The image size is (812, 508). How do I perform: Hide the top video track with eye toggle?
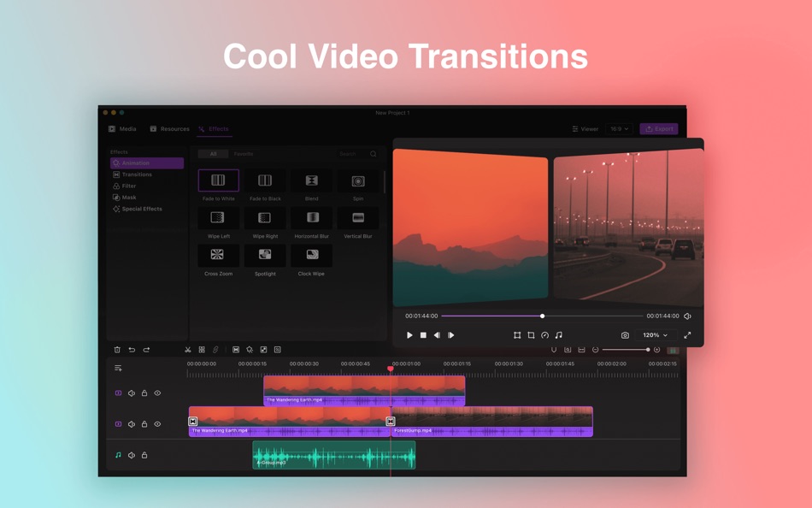pos(157,393)
